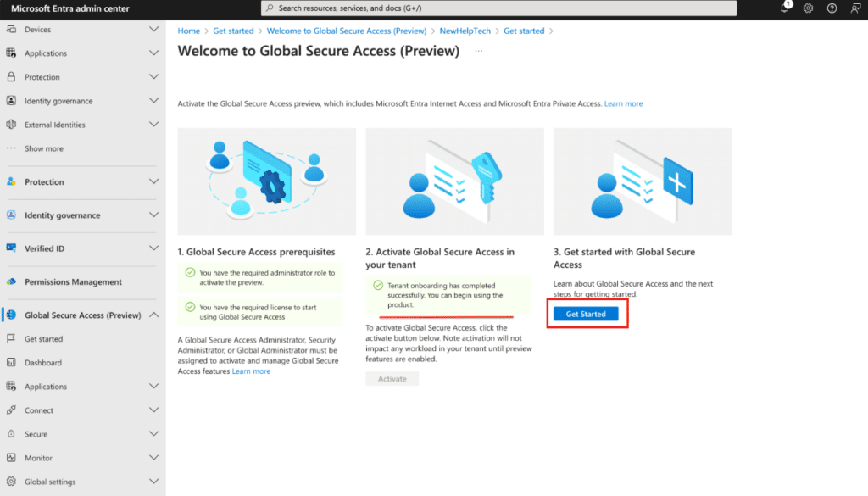Click the bold Protection section icon
Image resolution: width=868 pixels, height=496 pixels.
(11, 181)
